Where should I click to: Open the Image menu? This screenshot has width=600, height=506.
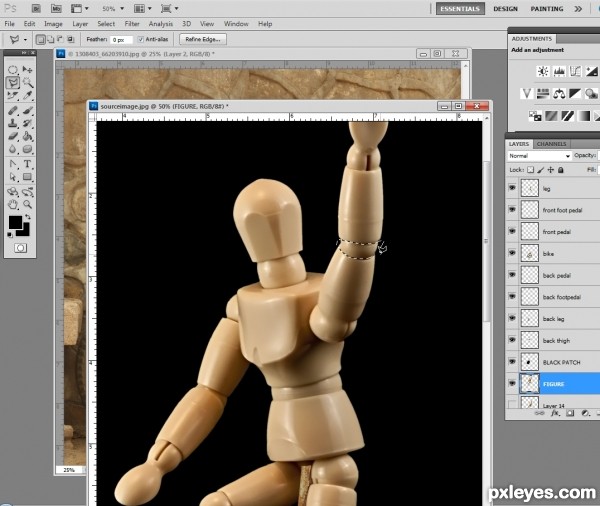pyautogui.click(x=53, y=24)
